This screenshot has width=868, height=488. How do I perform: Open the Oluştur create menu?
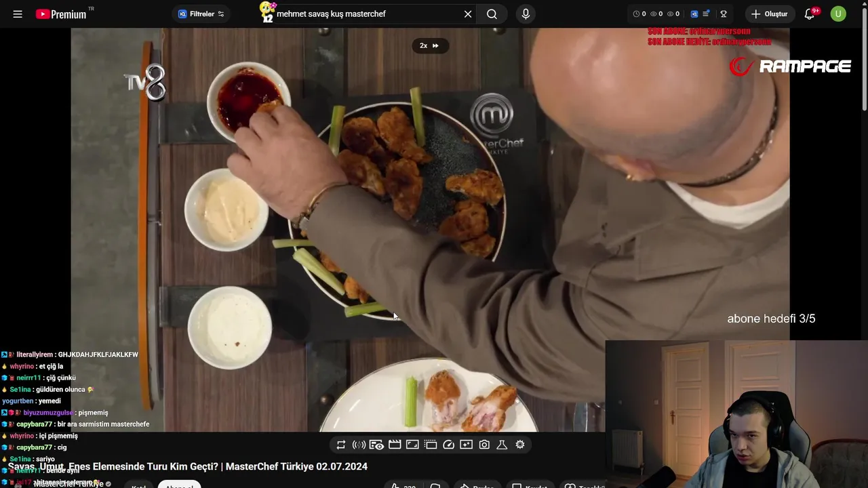click(x=769, y=14)
